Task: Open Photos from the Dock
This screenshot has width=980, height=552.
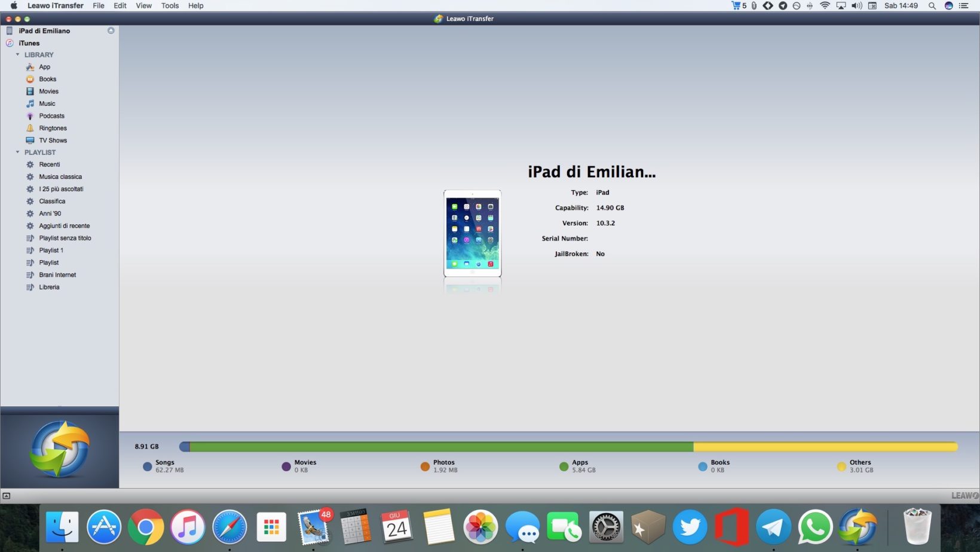Action: (x=480, y=527)
